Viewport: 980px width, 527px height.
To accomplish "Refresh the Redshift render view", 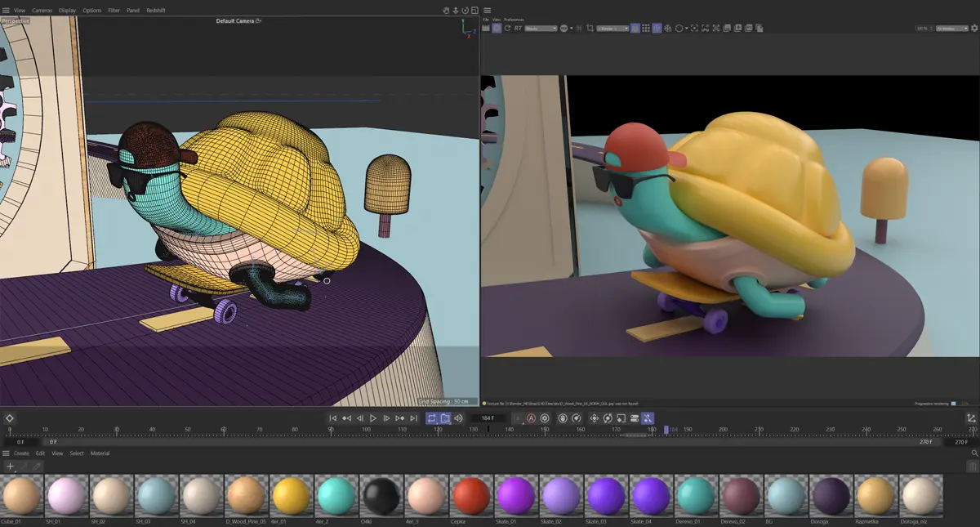I will (x=507, y=28).
